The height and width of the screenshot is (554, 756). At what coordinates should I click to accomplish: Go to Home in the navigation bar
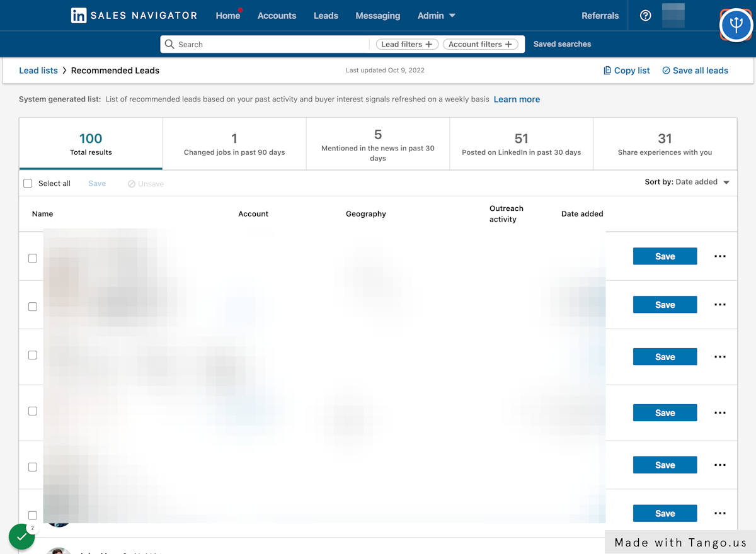(228, 16)
